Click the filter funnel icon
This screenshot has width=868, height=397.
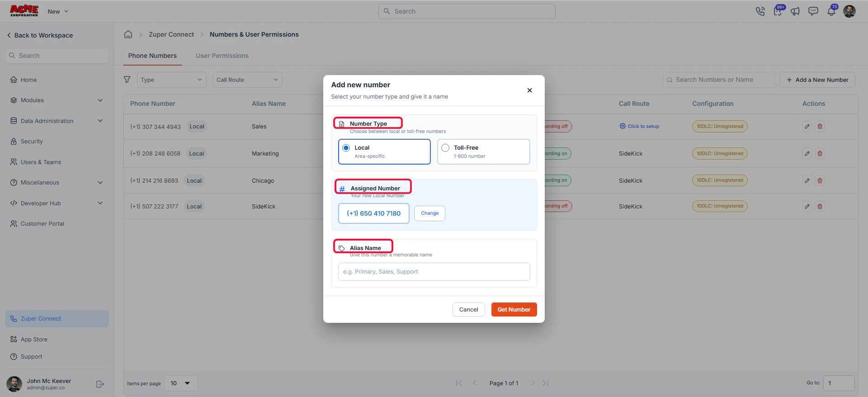point(127,80)
